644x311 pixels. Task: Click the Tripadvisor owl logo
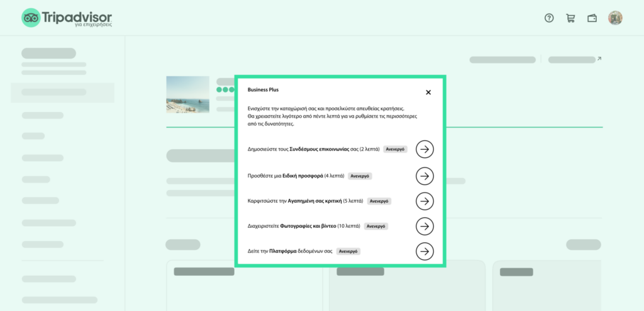tap(31, 18)
